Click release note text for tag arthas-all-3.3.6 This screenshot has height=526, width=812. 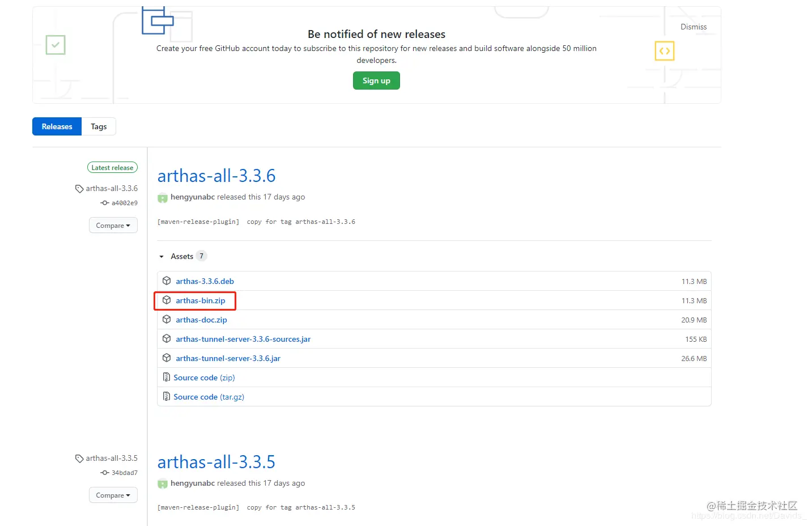pyautogui.click(x=256, y=222)
